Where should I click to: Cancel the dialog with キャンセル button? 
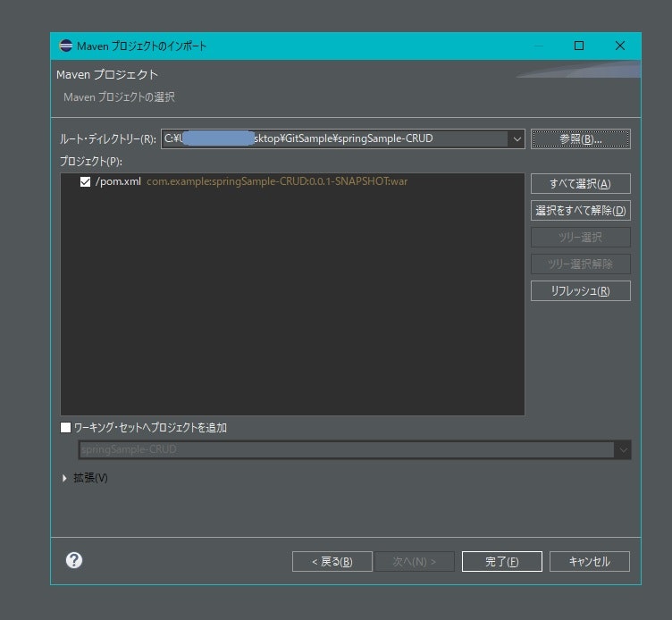(x=589, y=561)
